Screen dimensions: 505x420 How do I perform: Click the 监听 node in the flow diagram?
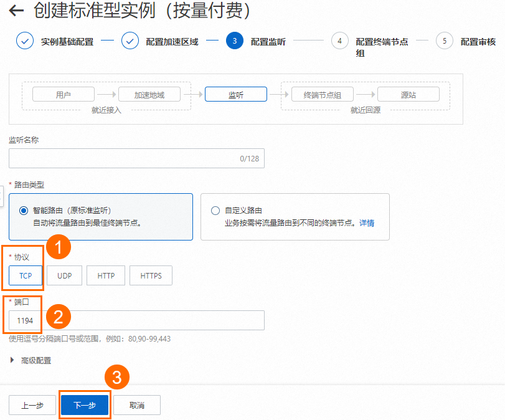(x=235, y=94)
